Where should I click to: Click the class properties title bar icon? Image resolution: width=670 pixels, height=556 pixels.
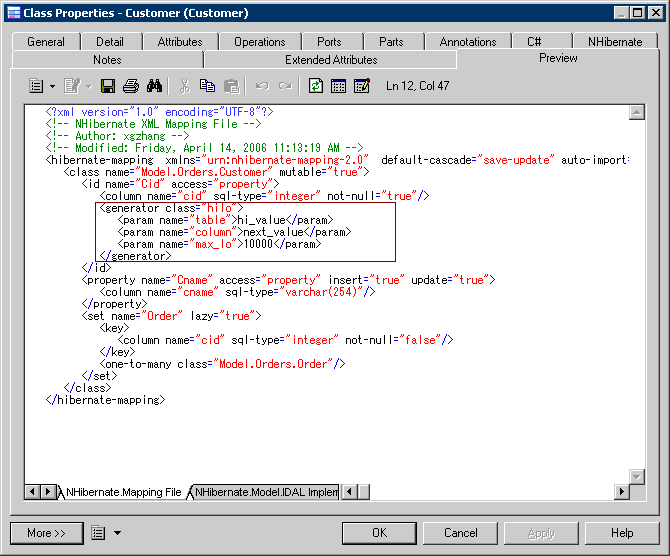14,13
